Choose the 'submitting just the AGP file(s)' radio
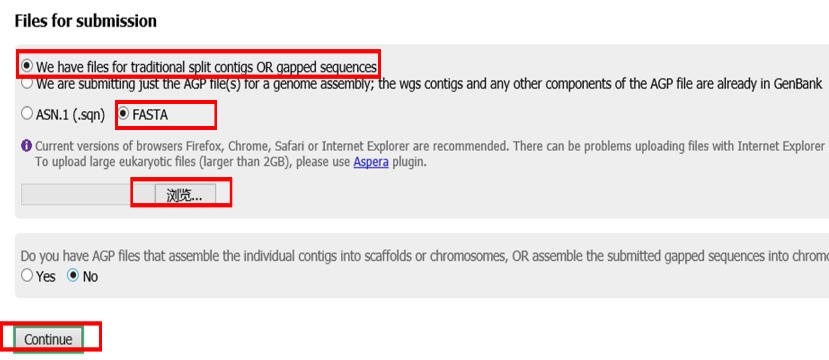Image resolution: width=829 pixels, height=360 pixels. [x=26, y=84]
